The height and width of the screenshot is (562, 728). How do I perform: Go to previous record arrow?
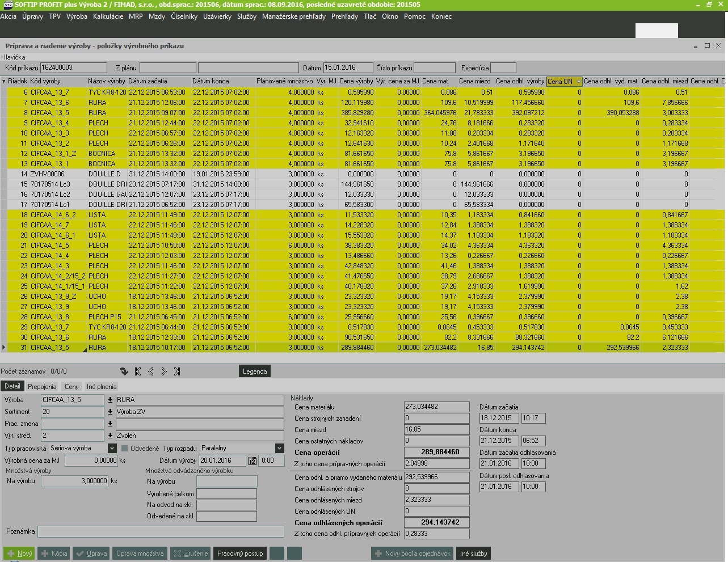pos(151,371)
